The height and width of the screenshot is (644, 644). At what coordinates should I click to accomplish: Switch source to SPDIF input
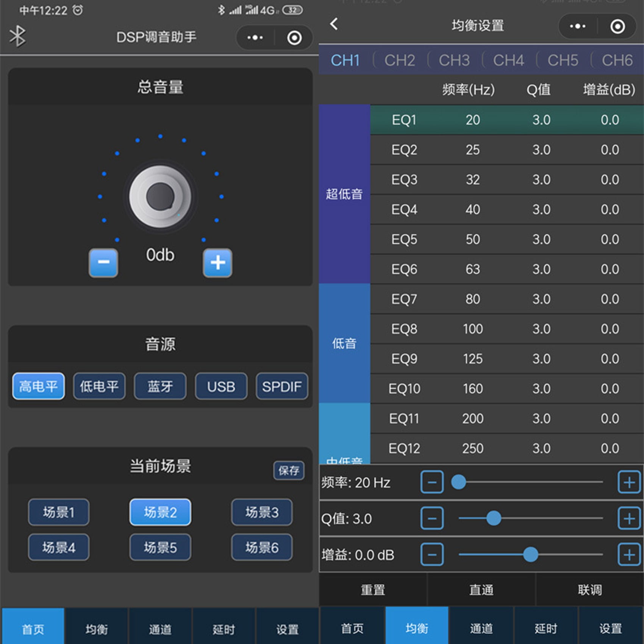(282, 386)
